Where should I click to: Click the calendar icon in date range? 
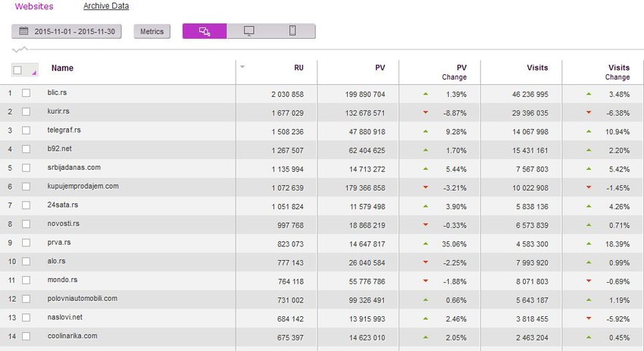tap(23, 31)
